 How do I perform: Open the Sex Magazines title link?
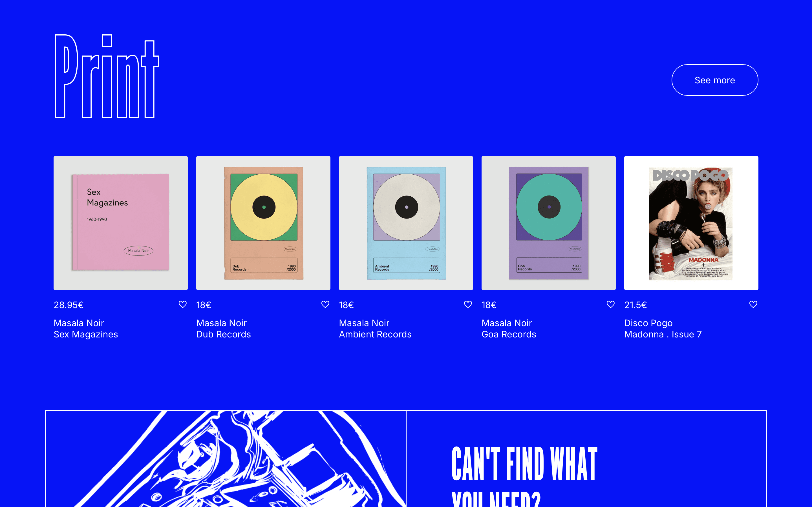86,334
